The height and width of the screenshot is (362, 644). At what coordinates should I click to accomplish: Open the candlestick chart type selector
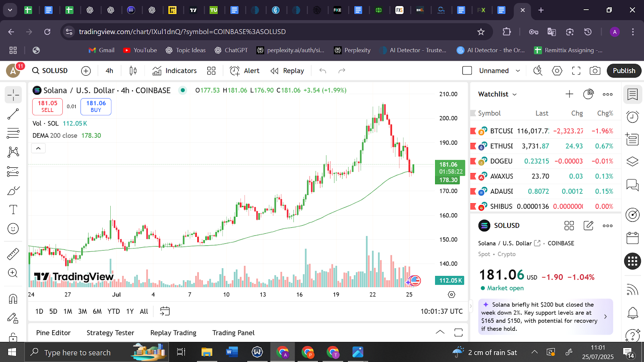(133, 71)
